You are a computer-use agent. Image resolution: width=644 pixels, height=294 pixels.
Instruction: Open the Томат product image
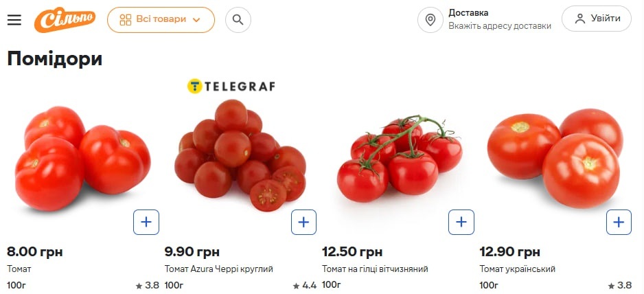82,158
